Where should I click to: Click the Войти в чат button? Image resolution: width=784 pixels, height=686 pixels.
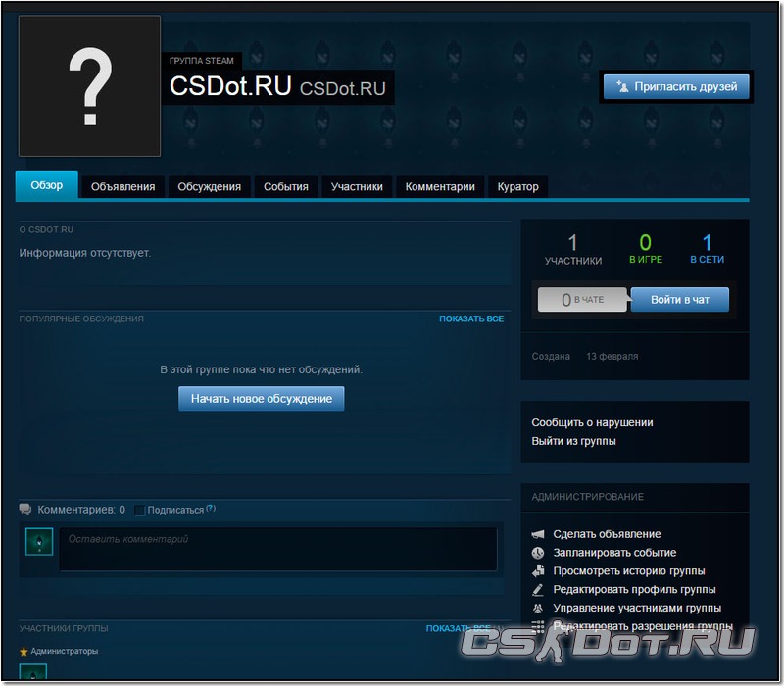tap(680, 300)
